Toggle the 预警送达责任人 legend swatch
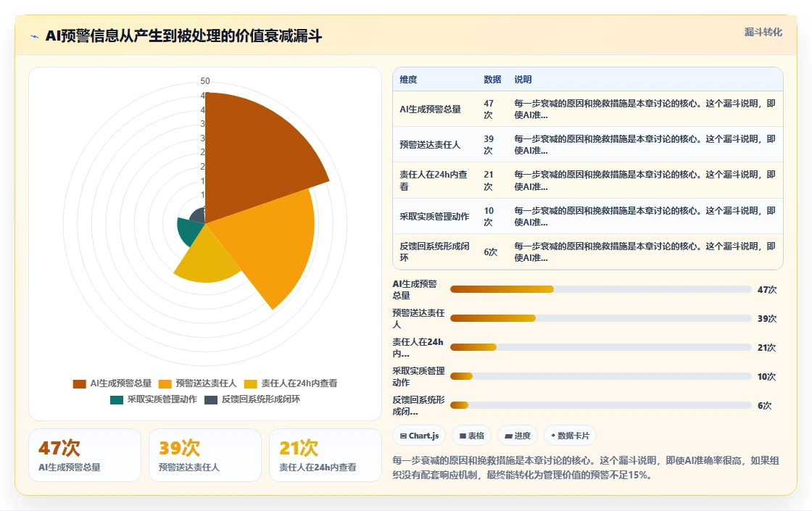 (x=165, y=383)
